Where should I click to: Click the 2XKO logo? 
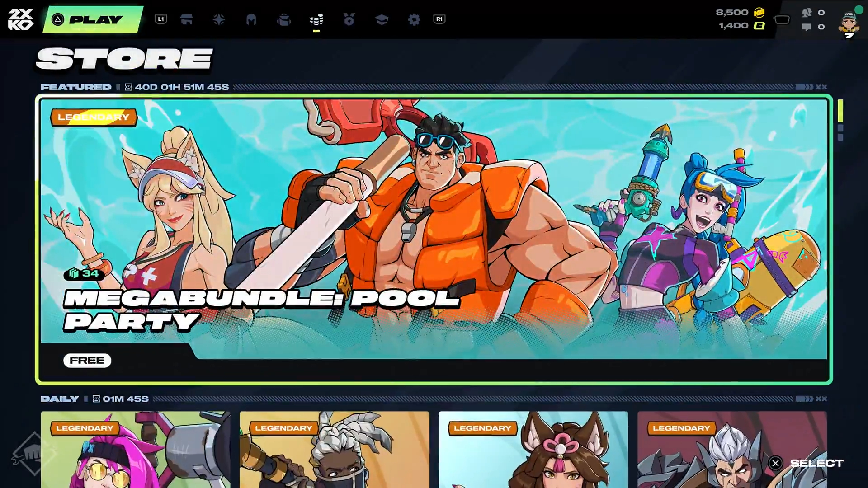click(21, 19)
